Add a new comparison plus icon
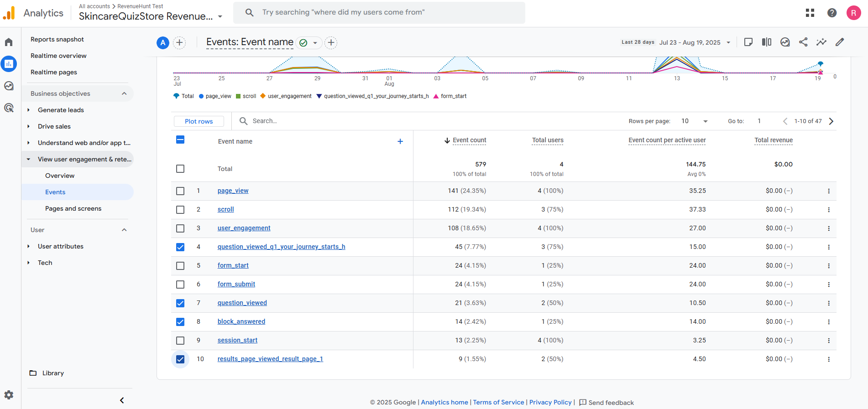This screenshot has height=409, width=868. (180, 43)
